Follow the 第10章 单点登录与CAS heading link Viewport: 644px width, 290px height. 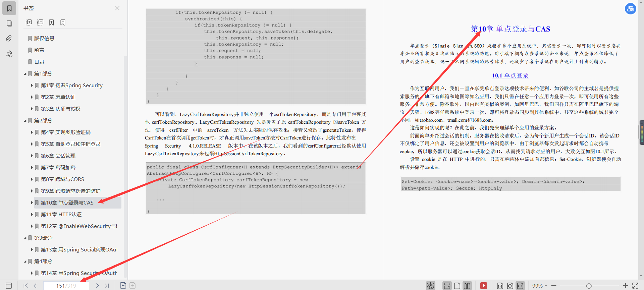[x=511, y=29]
